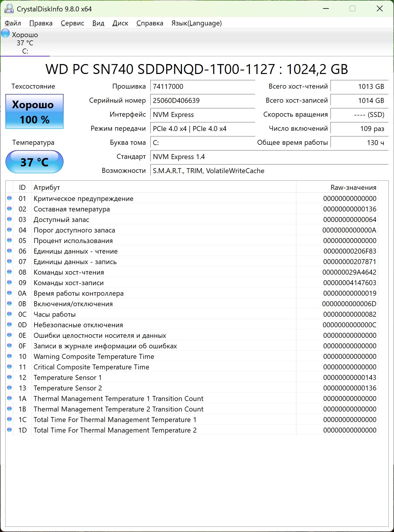Click the serial number field 25060D406639
The width and height of the screenshot is (394, 532).
pos(203,101)
